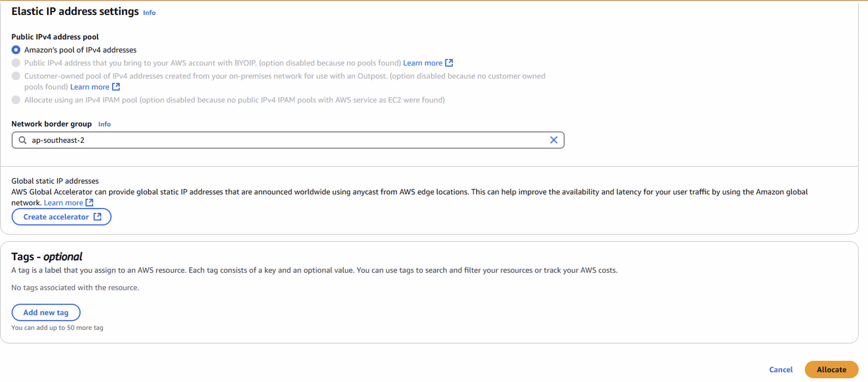Select the IPv4 IPAM pool radio button
The height and width of the screenshot is (382, 868).
click(x=16, y=100)
